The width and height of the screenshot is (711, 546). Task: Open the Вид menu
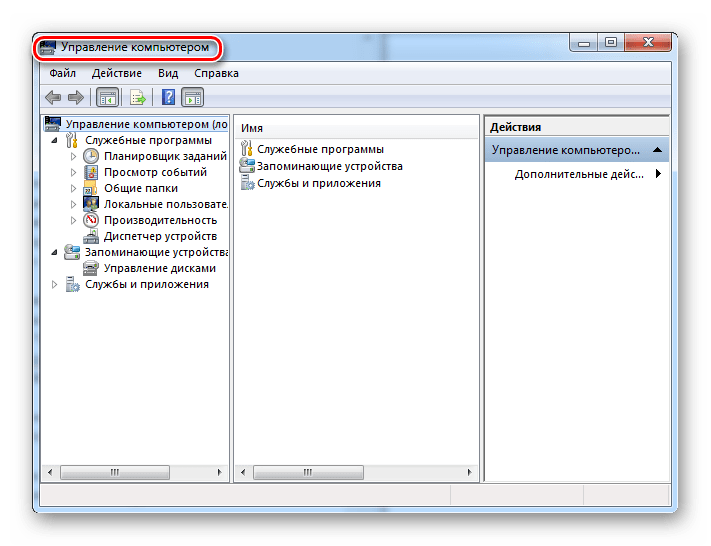168,73
